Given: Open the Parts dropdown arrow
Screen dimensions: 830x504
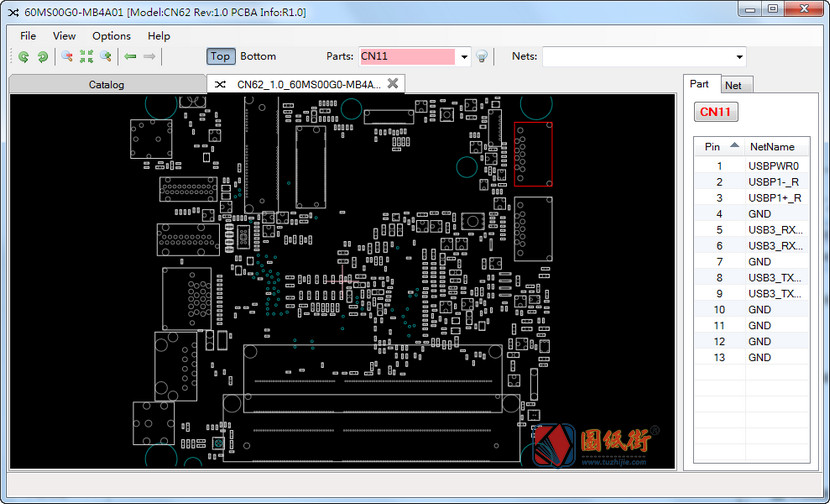Looking at the screenshot, I should pos(464,57).
